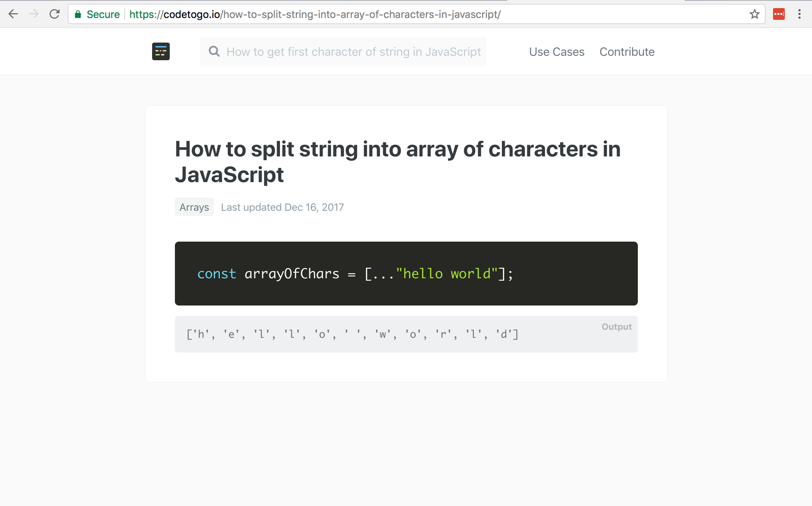Click the Last updated date text
Viewport: 812px width, 506px height.
click(282, 207)
